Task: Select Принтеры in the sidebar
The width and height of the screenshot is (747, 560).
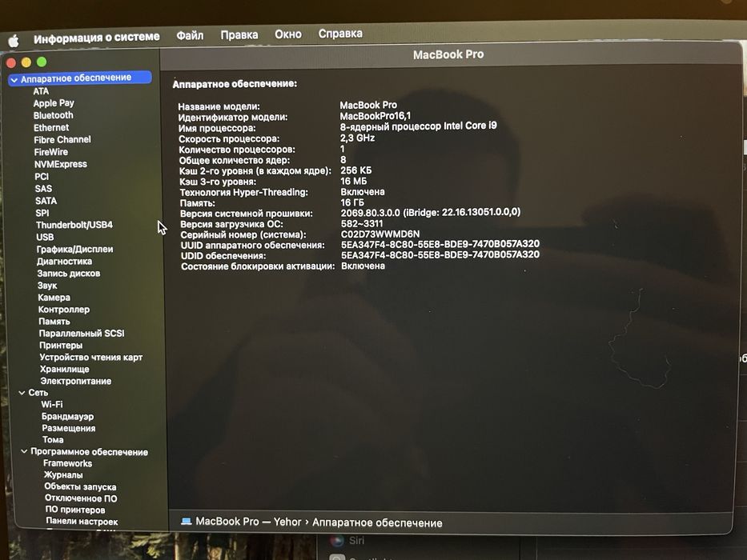Action: [x=61, y=346]
